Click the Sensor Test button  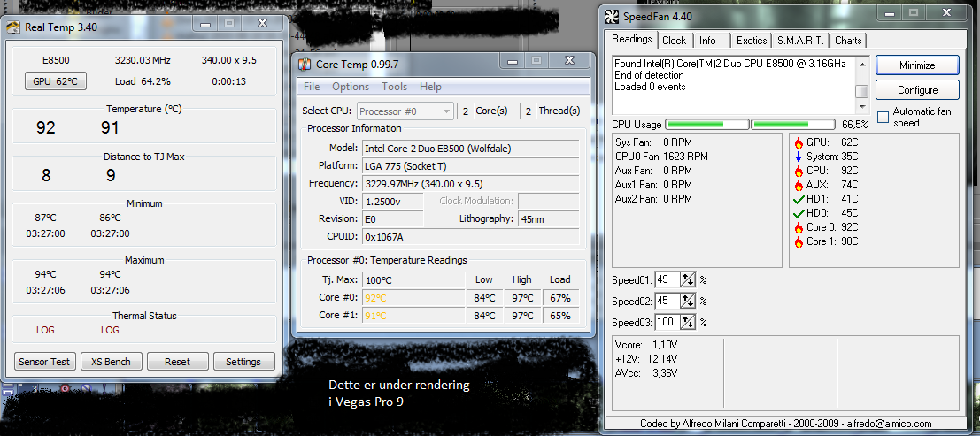[x=43, y=361]
